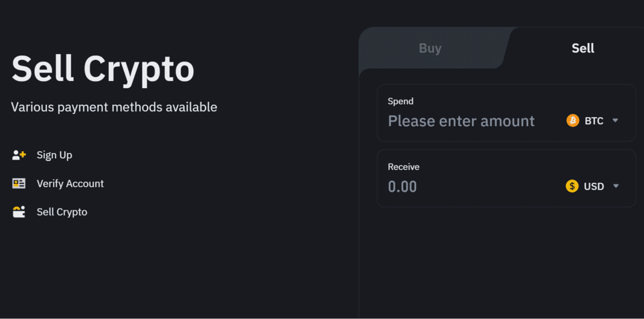This screenshot has height=319, width=644.
Task: Click the 'Various payment methods available' subtitle
Action: pyautogui.click(x=114, y=107)
